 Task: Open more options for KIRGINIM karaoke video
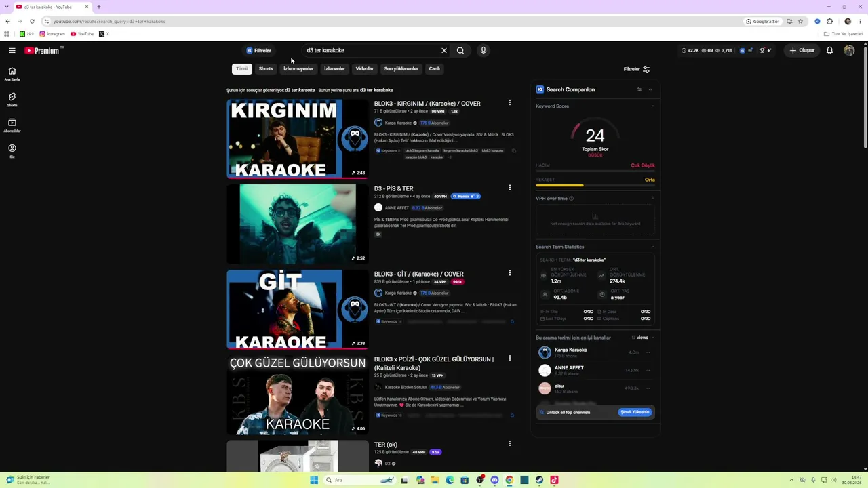[510, 103]
